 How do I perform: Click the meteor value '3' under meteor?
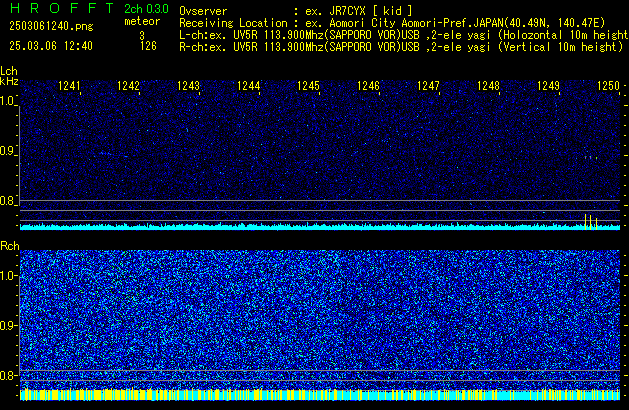[142, 35]
